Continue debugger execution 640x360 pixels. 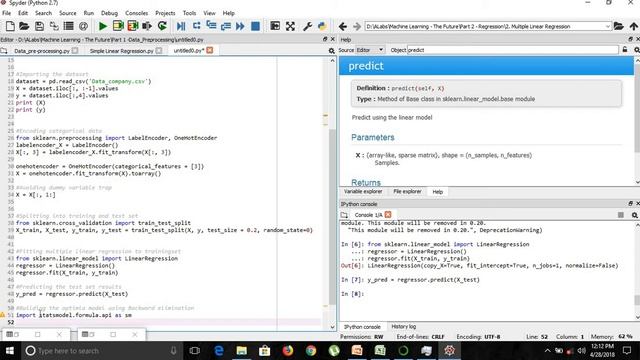coord(240,26)
